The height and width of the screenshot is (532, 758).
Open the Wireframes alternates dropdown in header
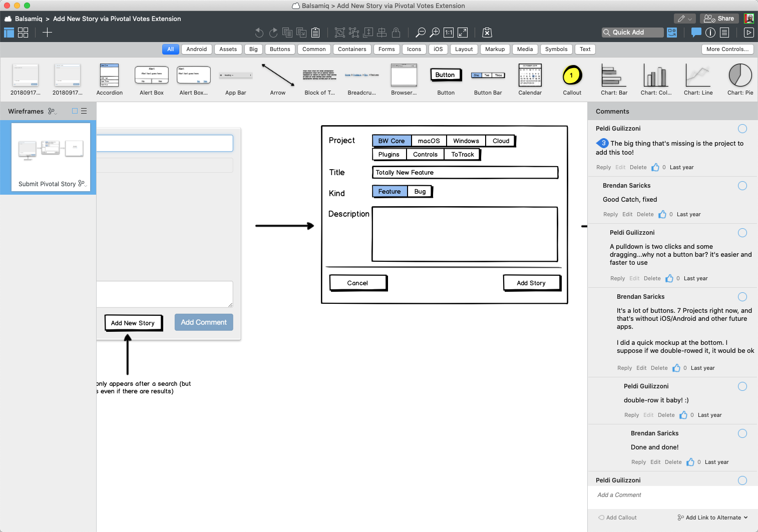click(x=52, y=111)
